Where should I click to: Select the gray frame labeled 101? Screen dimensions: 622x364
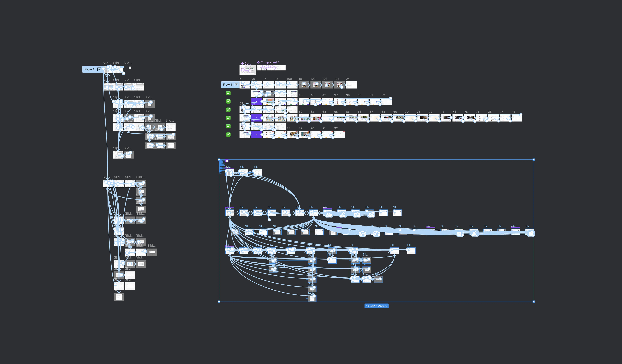tap(304, 85)
